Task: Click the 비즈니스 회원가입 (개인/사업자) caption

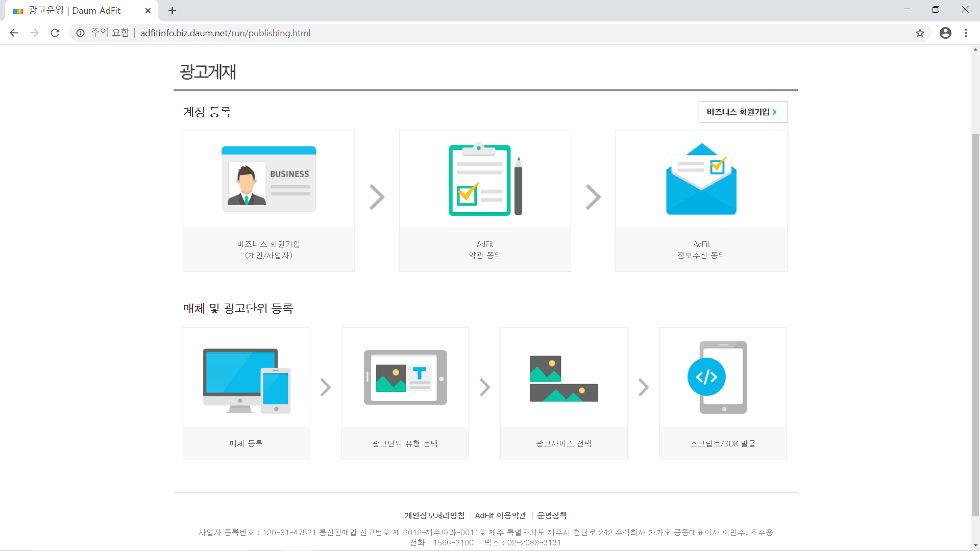Action: click(x=268, y=250)
